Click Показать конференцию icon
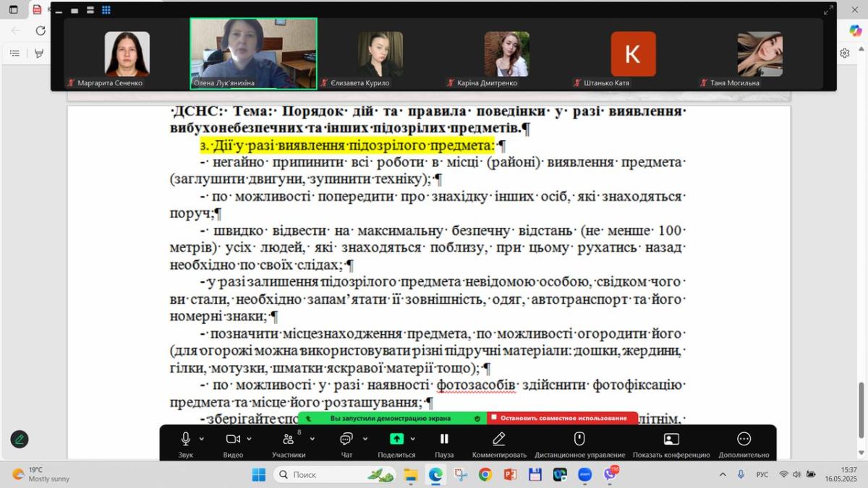The height and width of the screenshot is (488, 868). (671, 439)
